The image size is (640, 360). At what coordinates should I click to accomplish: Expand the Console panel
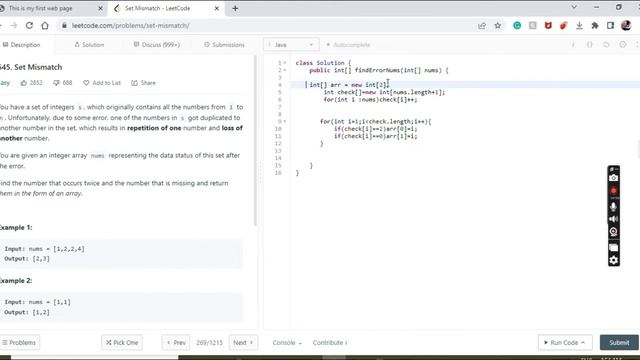pyautogui.click(x=287, y=342)
